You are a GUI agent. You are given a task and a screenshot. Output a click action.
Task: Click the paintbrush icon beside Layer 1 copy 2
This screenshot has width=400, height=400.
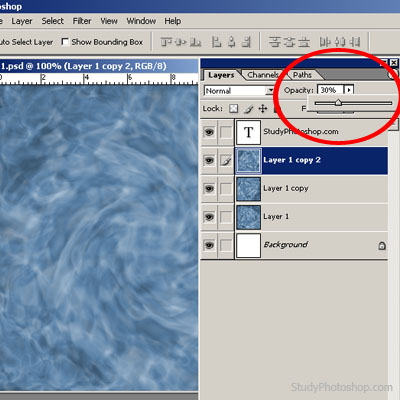click(226, 161)
